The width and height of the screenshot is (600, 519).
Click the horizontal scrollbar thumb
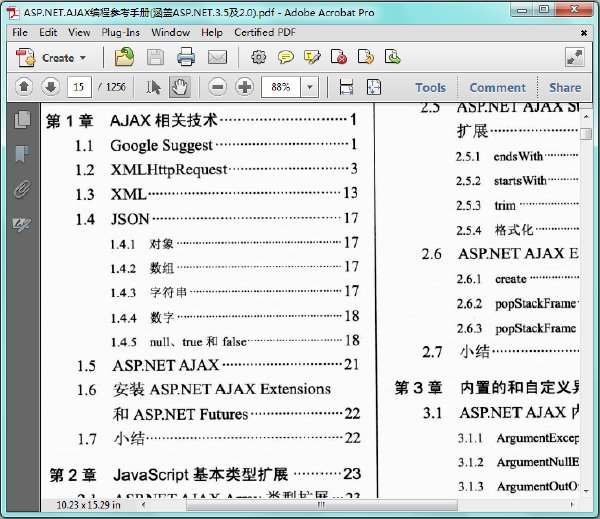tap(321, 505)
